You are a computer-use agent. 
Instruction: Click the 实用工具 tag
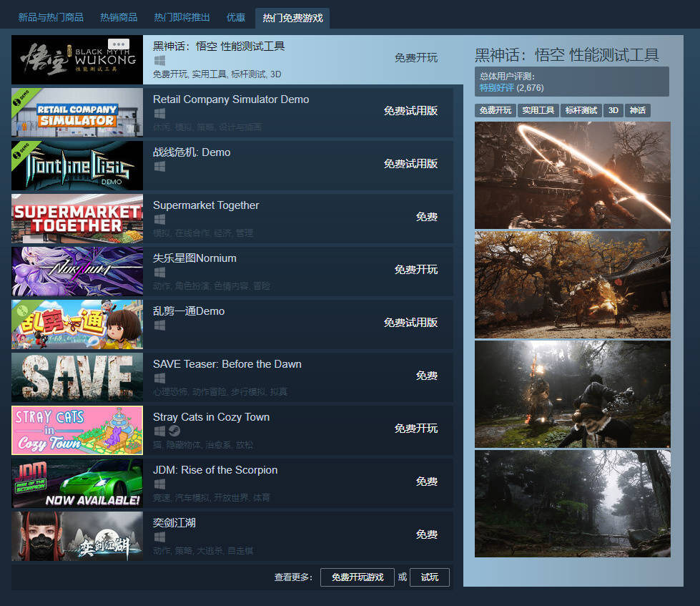point(538,111)
